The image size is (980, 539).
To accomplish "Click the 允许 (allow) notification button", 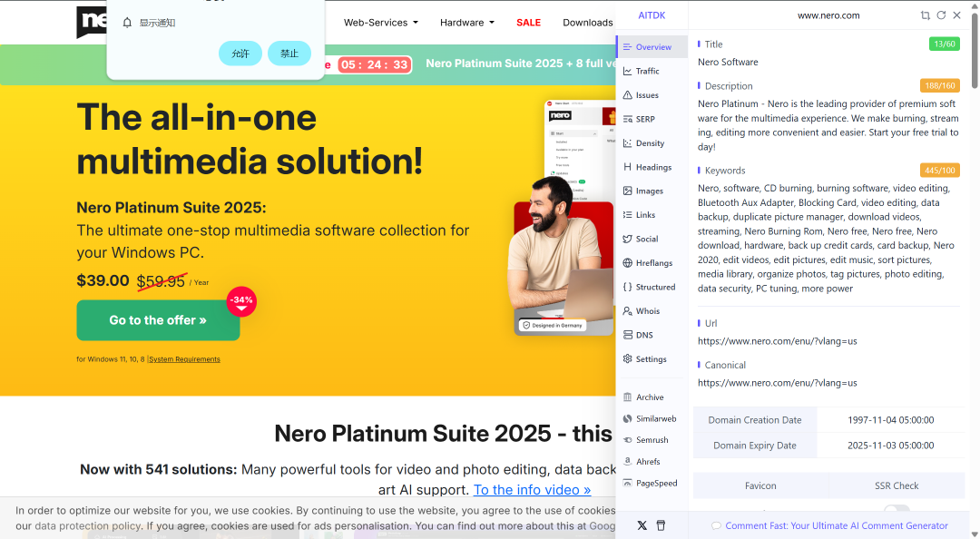I will click(x=240, y=54).
